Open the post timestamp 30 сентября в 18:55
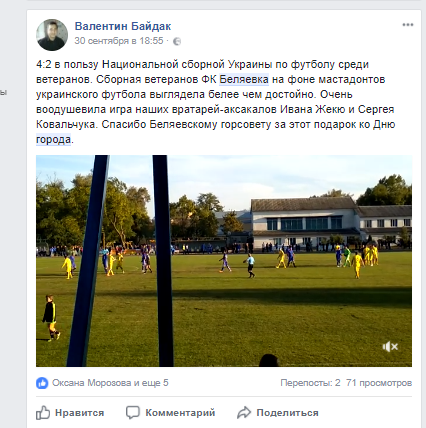This screenshot has height=428, width=426. pos(119,41)
